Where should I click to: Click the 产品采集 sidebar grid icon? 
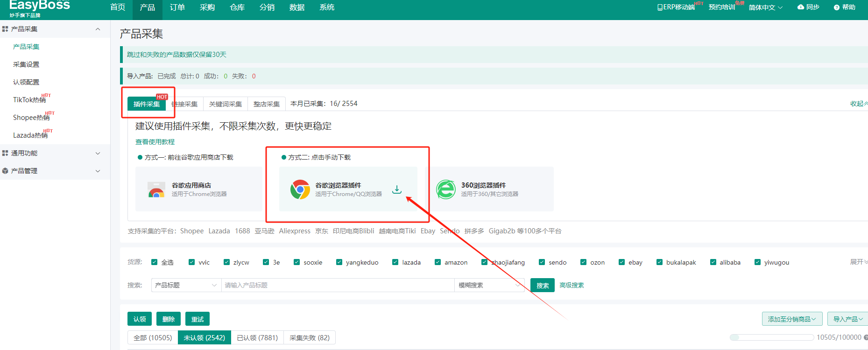click(5, 29)
